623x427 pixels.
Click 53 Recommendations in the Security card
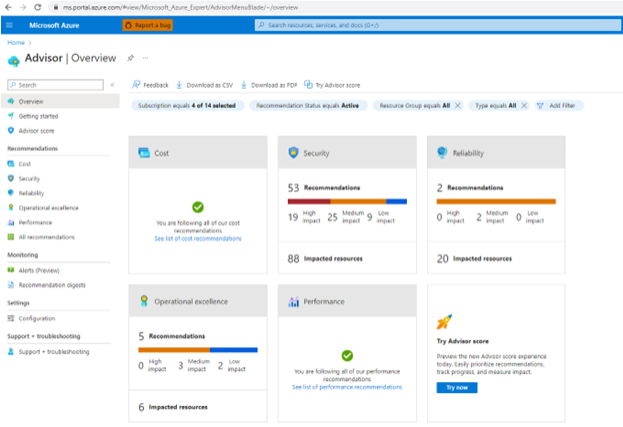(x=324, y=187)
